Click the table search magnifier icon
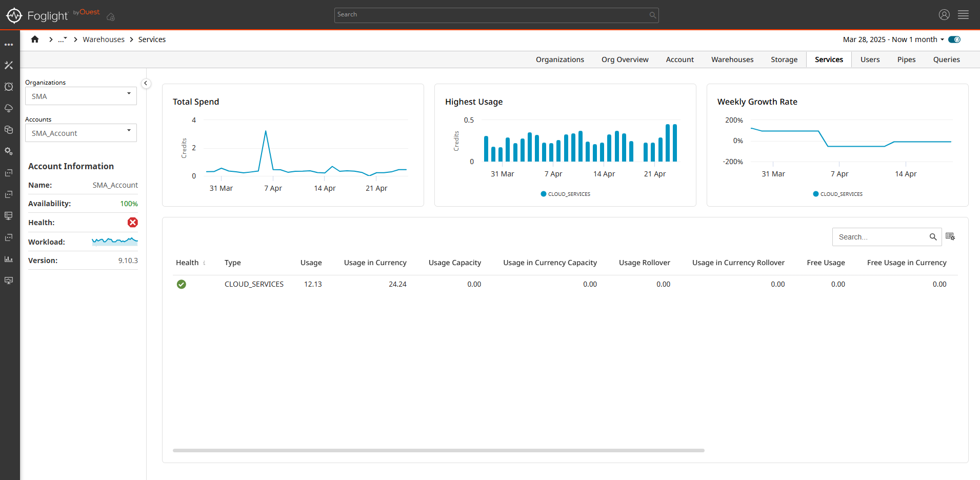The height and width of the screenshot is (480, 980). coord(933,237)
